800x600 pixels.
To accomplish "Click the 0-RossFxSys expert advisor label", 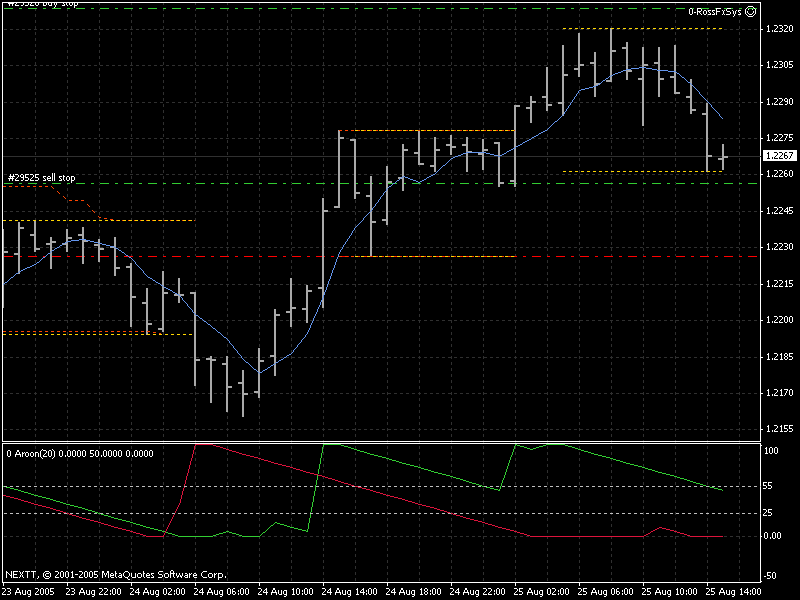I will 715,12.
